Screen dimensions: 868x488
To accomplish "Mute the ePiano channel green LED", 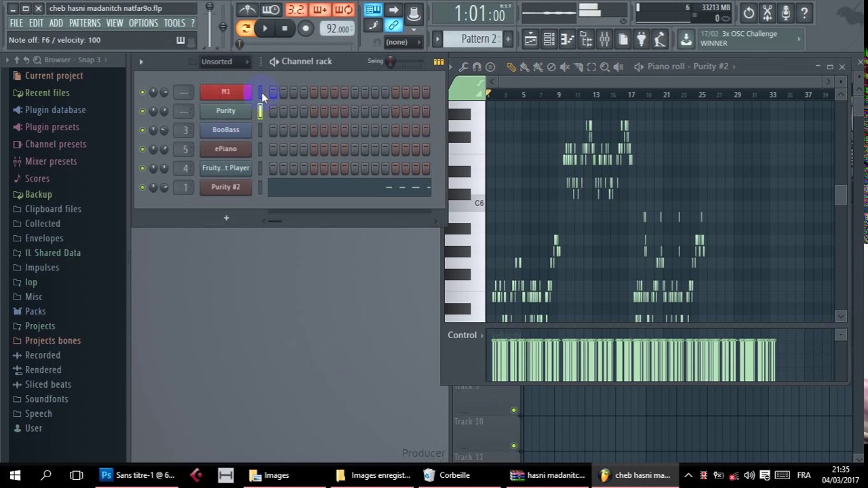I will (x=142, y=149).
